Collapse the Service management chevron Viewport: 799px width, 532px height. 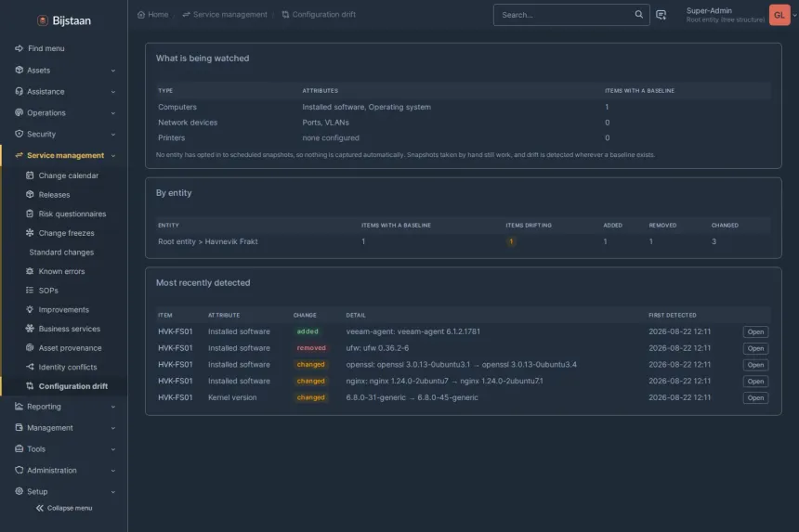pyautogui.click(x=113, y=156)
